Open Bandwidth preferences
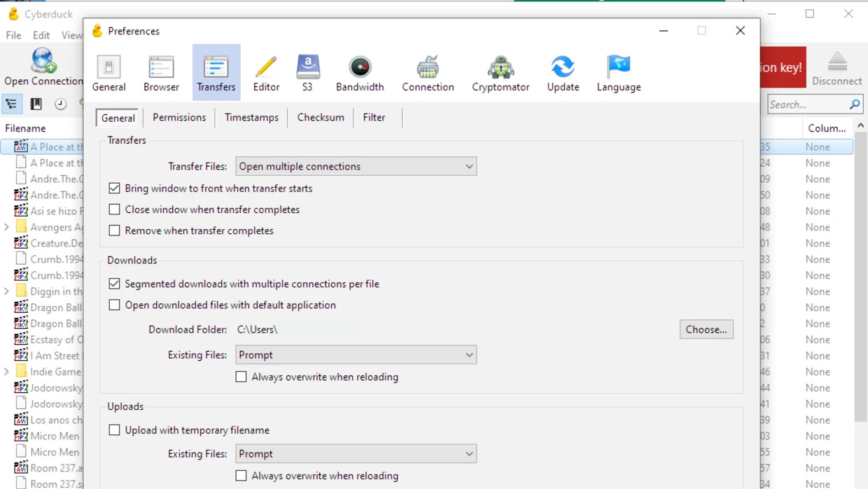Screen dimensions: 868x489 pyautogui.click(x=360, y=73)
